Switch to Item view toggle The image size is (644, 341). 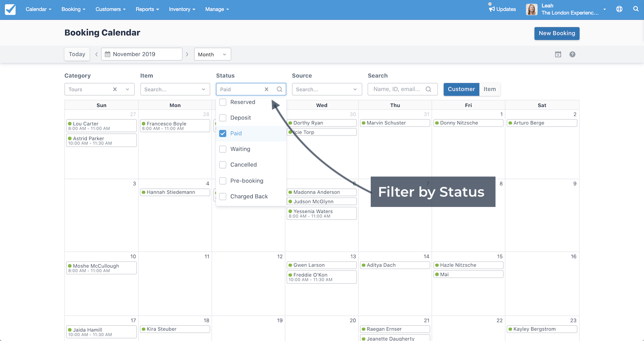click(490, 89)
